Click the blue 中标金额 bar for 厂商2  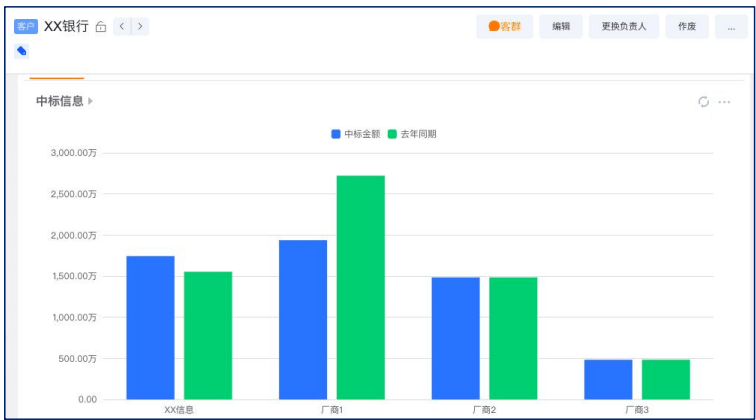coord(455,338)
